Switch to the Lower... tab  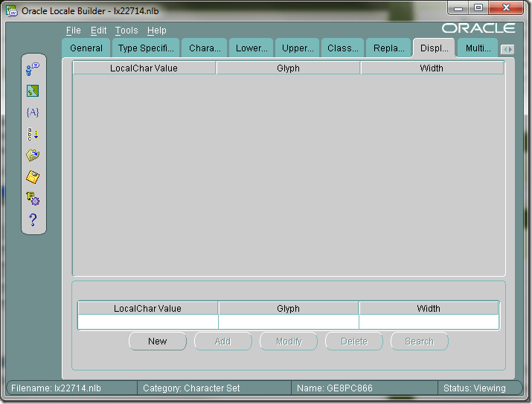pos(251,48)
